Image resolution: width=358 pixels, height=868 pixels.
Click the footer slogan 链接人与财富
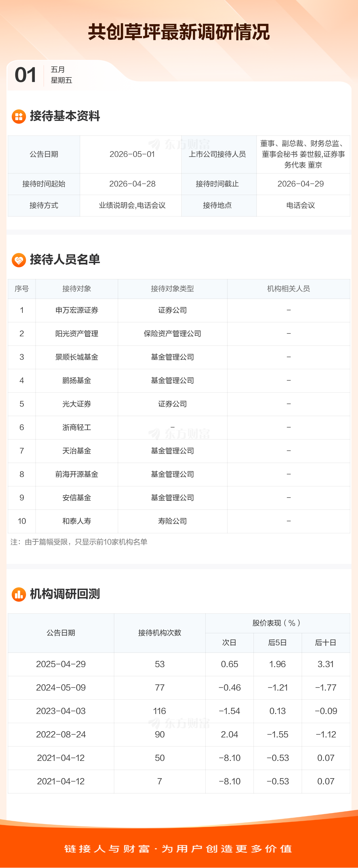click(107, 849)
